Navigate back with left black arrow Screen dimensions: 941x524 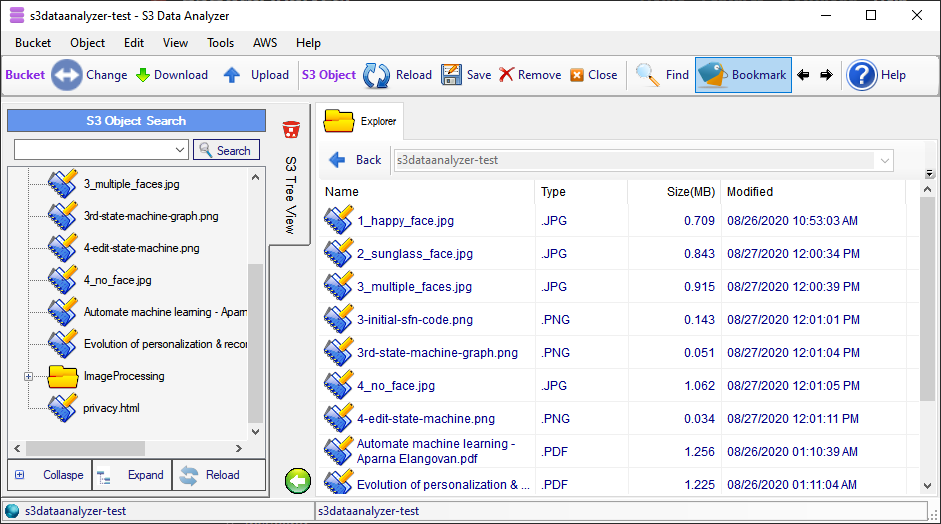pyautogui.click(x=803, y=75)
